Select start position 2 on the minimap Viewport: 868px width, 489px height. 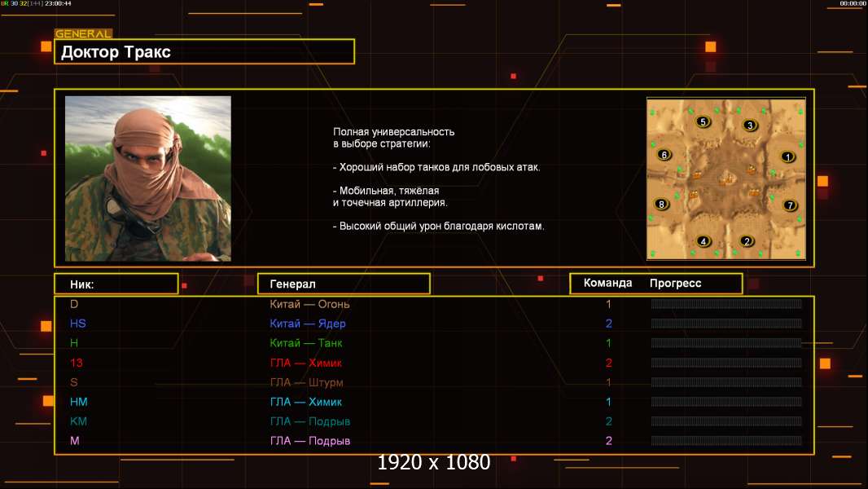coord(747,241)
